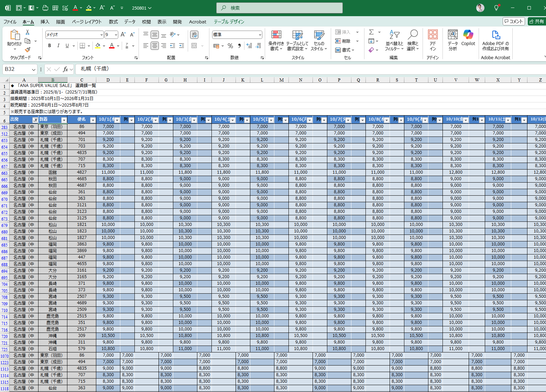Image resolution: width=546 pixels, height=392 pixels.
Task: Open the font size dropdown
Action: pyautogui.click(x=116, y=35)
